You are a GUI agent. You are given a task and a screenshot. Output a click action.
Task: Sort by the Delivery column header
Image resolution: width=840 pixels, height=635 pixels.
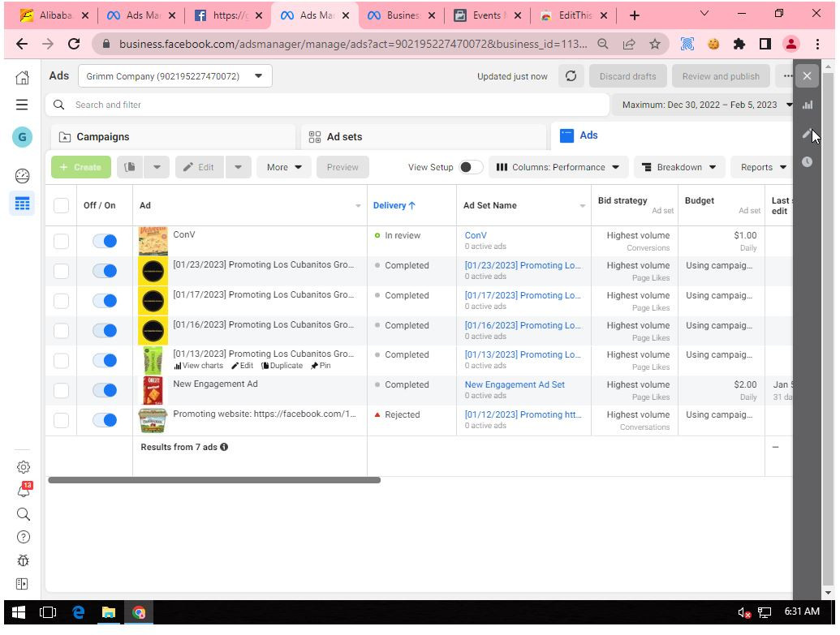point(394,206)
